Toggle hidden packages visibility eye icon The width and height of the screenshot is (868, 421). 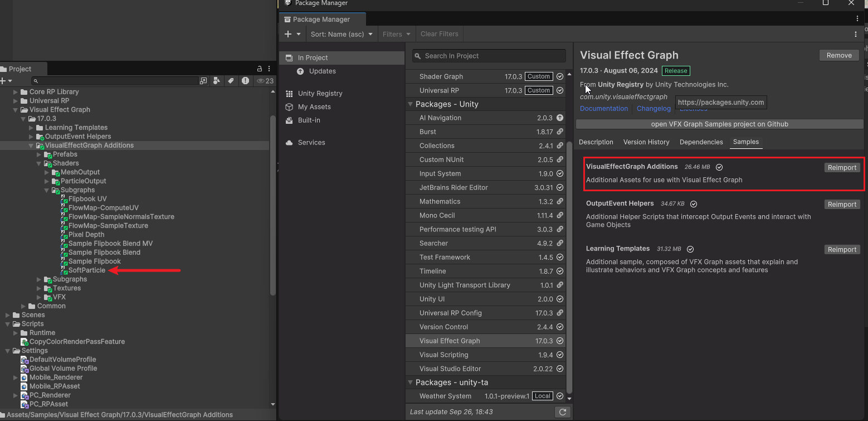pyautogui.click(x=260, y=81)
